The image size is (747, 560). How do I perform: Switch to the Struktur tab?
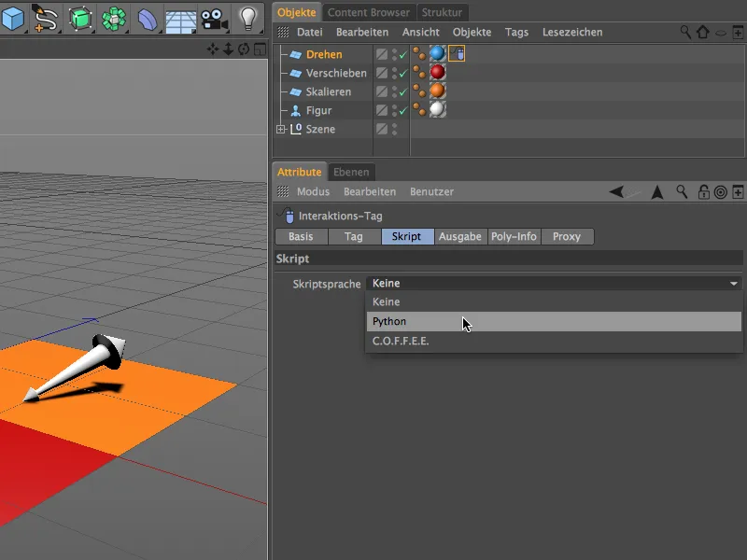(442, 12)
